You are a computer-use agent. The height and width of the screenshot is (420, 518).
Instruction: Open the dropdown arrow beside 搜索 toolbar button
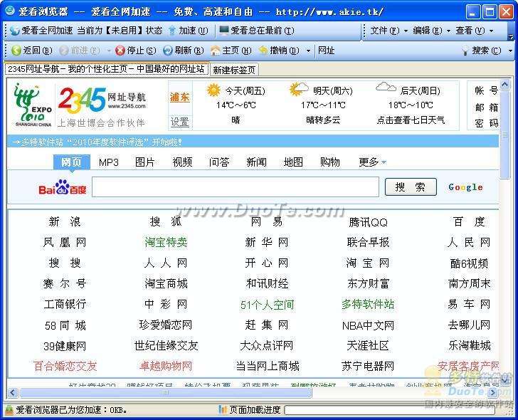(x=510, y=51)
